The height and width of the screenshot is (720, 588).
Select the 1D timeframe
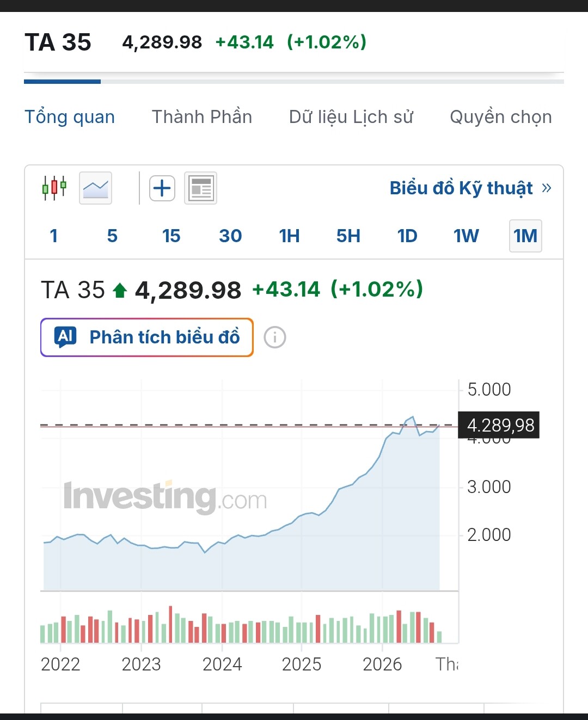407,236
